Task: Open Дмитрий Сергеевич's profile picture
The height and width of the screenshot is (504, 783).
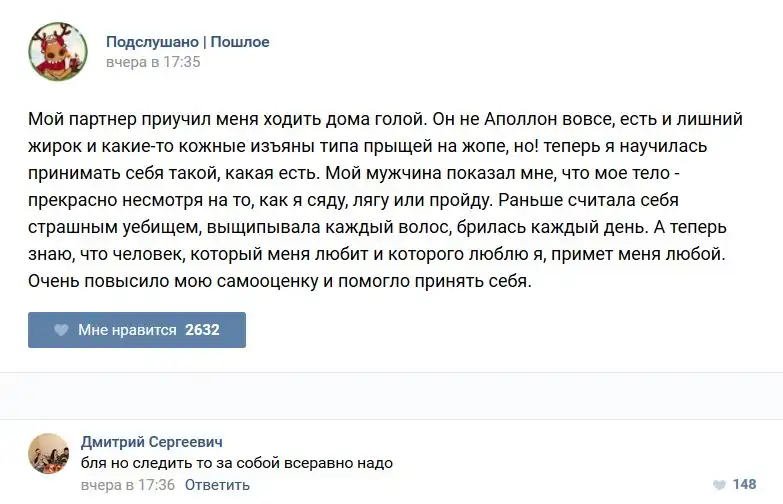Action: 49,454
